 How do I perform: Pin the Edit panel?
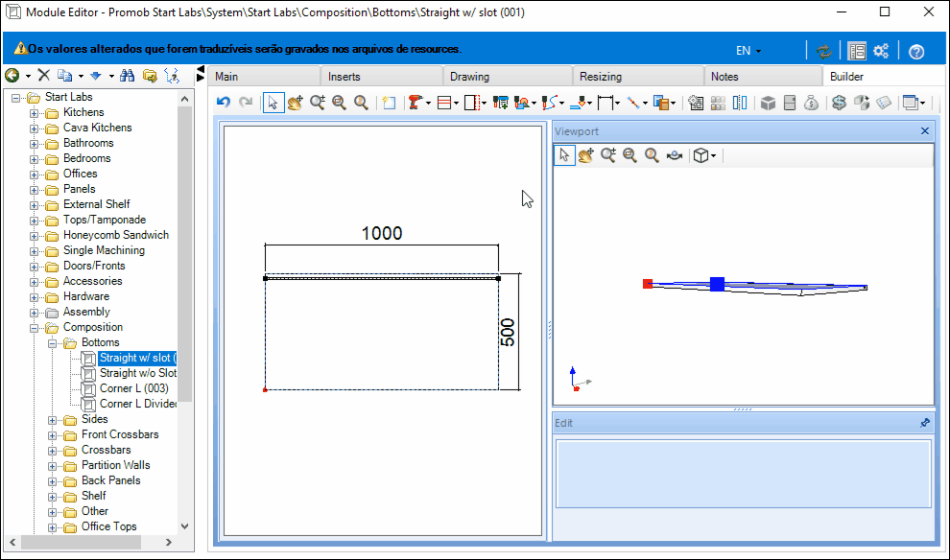pos(924,423)
